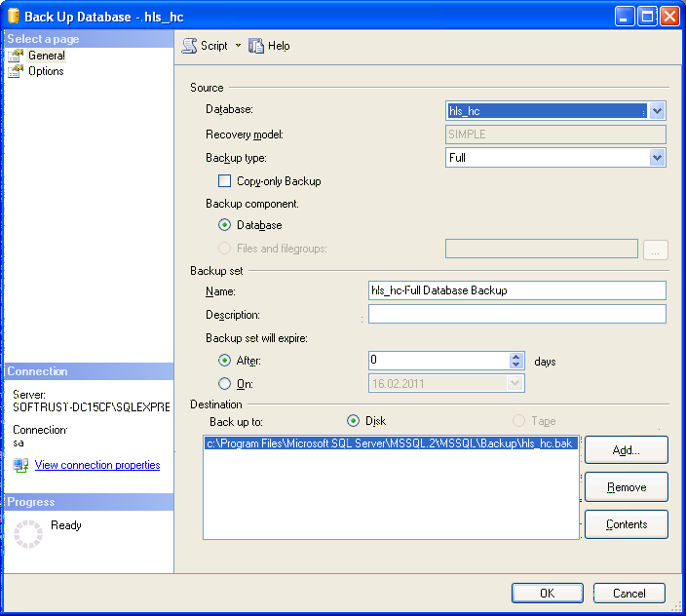Open View connection properties link

point(97,465)
